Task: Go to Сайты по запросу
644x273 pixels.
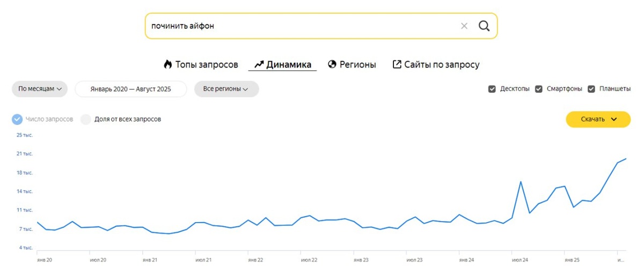Action: pos(442,64)
